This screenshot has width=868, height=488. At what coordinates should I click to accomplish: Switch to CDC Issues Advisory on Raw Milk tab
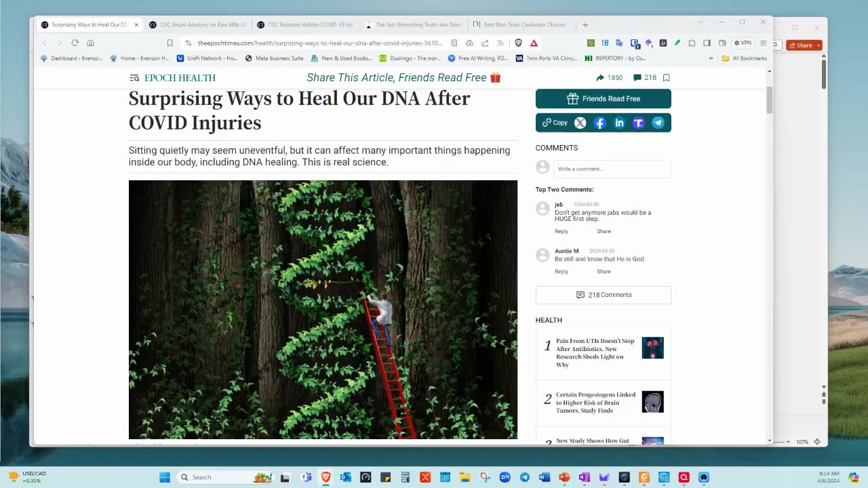click(197, 24)
